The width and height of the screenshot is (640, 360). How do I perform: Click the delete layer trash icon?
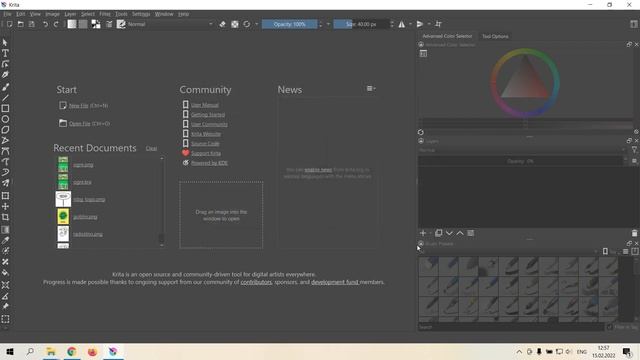(x=634, y=233)
